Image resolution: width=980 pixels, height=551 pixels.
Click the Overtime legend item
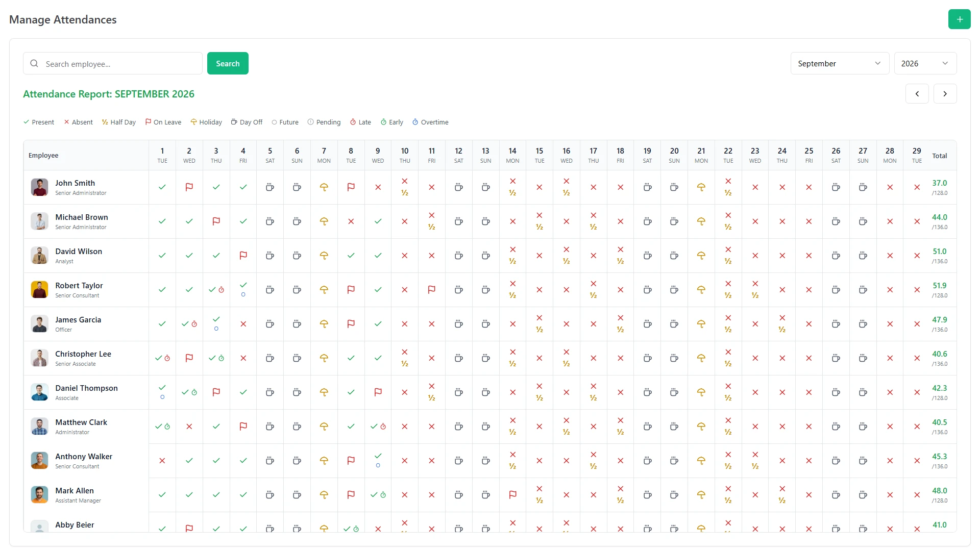430,122
